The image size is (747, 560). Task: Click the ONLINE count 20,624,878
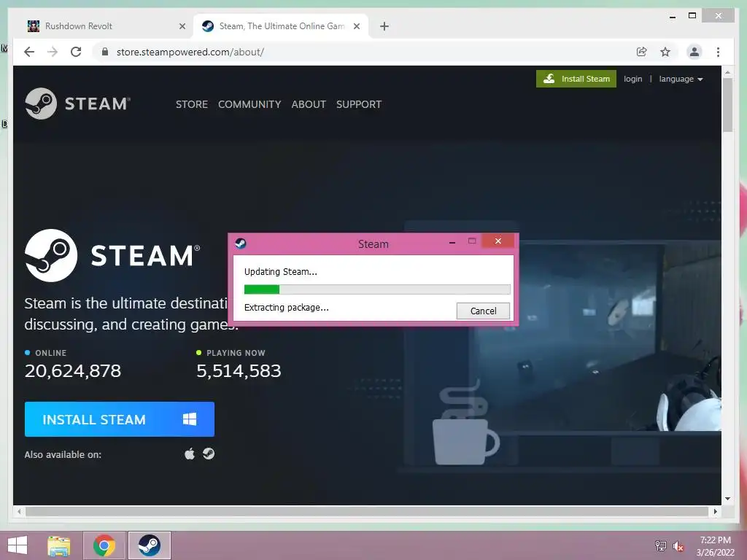click(x=73, y=371)
